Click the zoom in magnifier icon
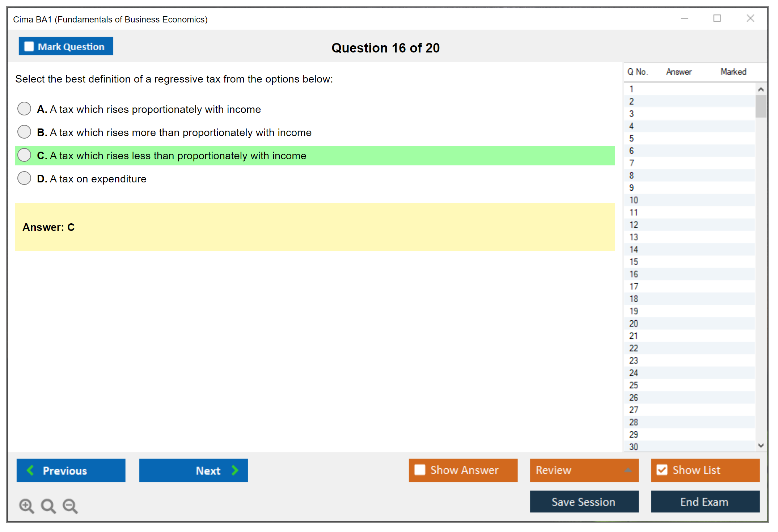 [26, 506]
